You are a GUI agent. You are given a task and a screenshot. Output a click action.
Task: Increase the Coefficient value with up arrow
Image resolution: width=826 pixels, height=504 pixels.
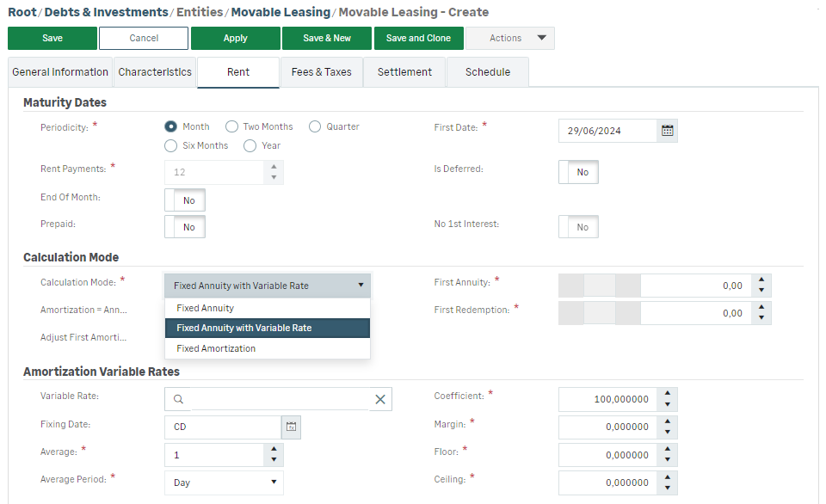tap(669, 394)
